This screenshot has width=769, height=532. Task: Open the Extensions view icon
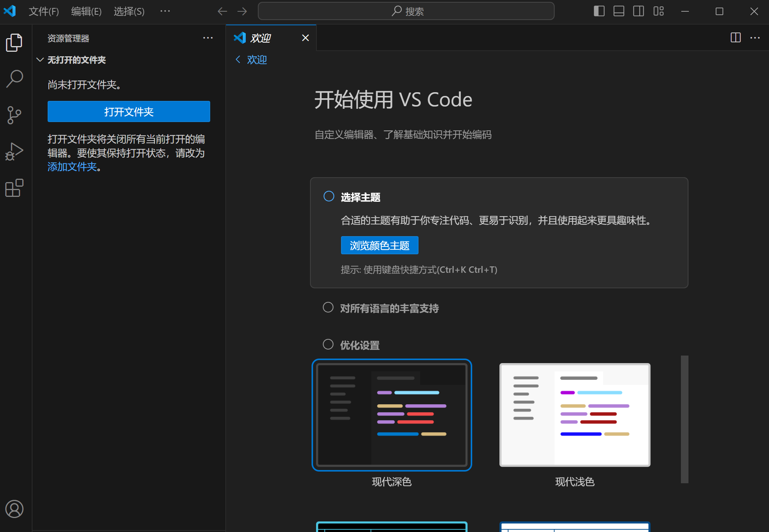(x=14, y=188)
